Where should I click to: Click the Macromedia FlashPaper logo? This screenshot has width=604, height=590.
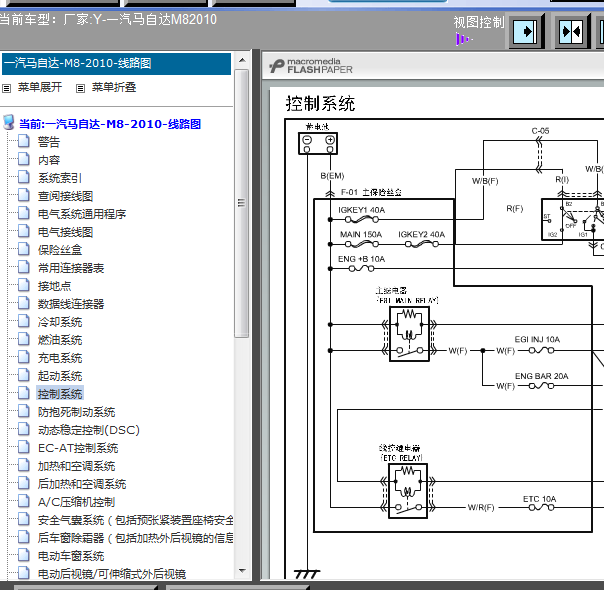click(x=310, y=66)
